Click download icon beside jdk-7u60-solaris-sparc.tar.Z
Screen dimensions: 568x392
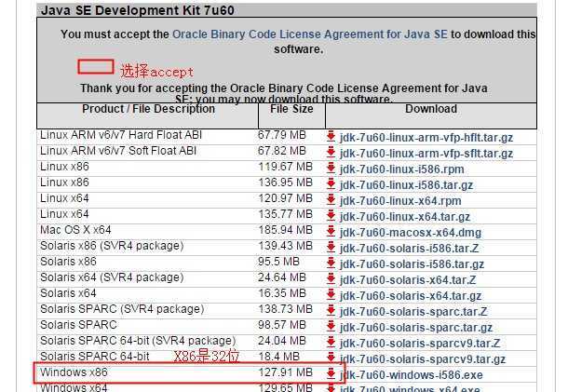(331, 310)
